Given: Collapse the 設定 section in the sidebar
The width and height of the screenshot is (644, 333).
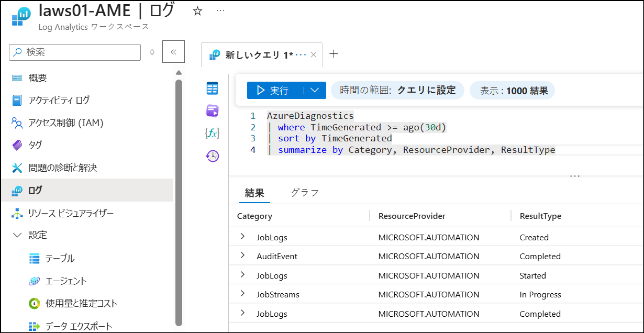Looking at the screenshot, I should [17, 235].
